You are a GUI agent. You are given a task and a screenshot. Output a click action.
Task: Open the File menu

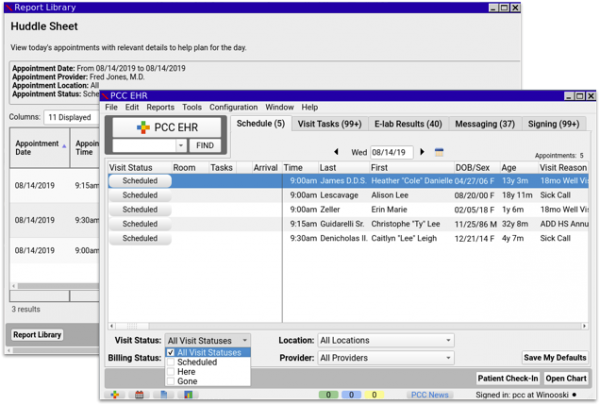(x=111, y=107)
